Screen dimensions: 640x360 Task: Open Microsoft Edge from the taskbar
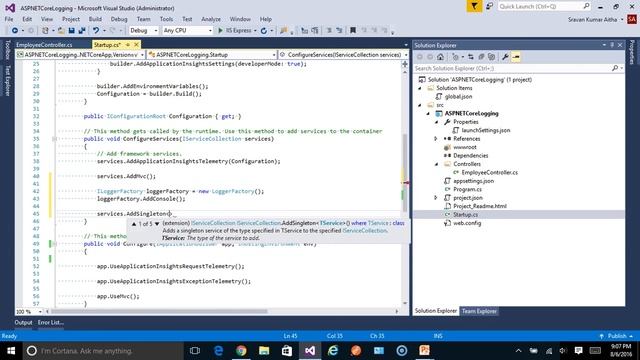218,351
